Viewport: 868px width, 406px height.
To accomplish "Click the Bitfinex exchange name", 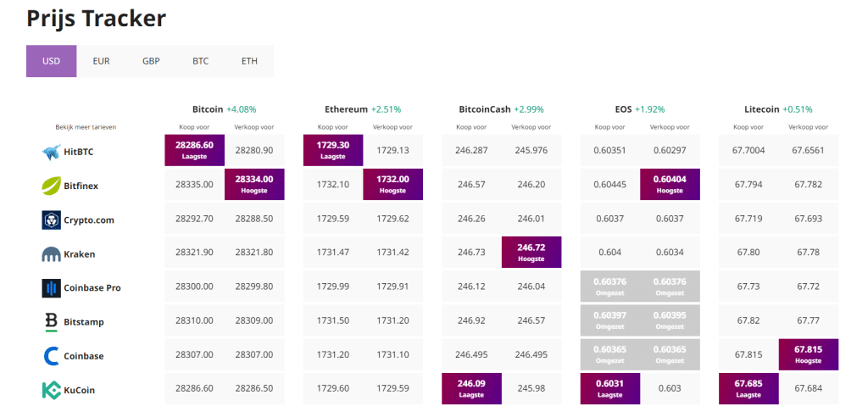I will [81, 186].
